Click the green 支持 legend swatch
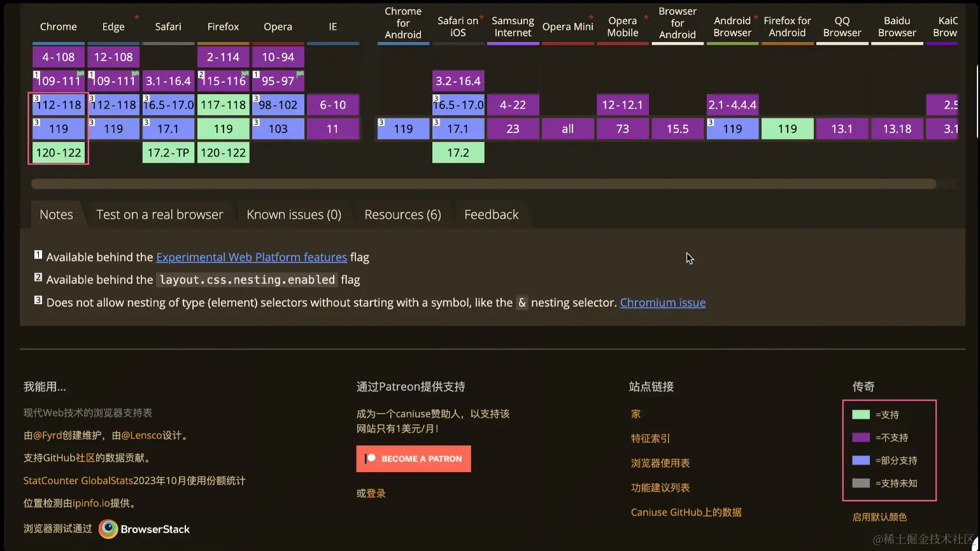980x551 pixels. pyautogui.click(x=861, y=415)
